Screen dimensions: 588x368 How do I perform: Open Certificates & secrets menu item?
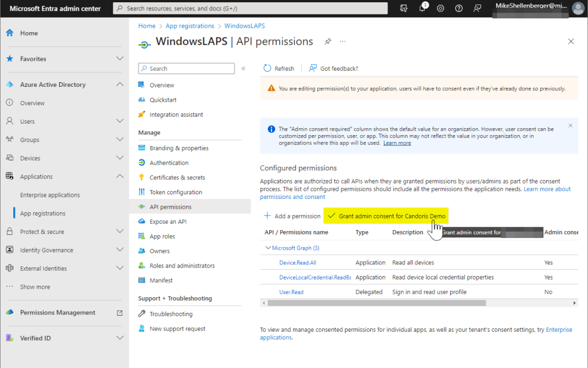[x=177, y=178]
